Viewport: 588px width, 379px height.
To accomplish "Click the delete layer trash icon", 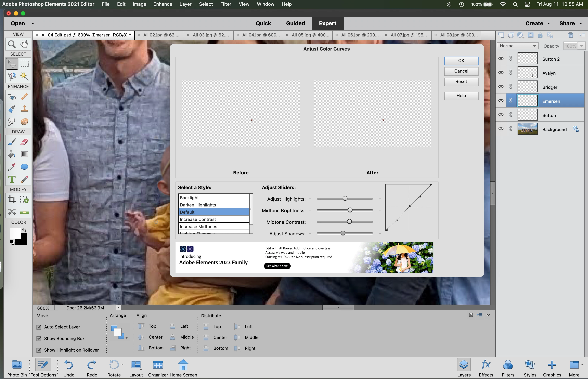I will (570, 35).
